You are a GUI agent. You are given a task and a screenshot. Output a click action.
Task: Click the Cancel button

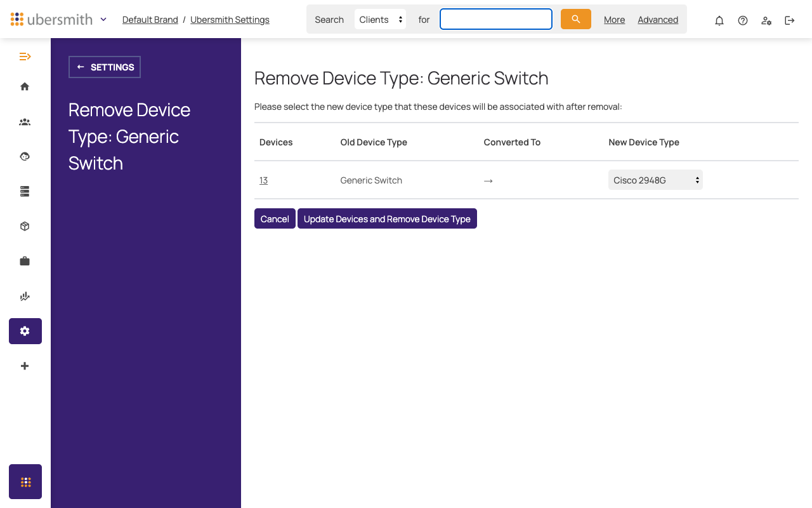pyautogui.click(x=275, y=218)
